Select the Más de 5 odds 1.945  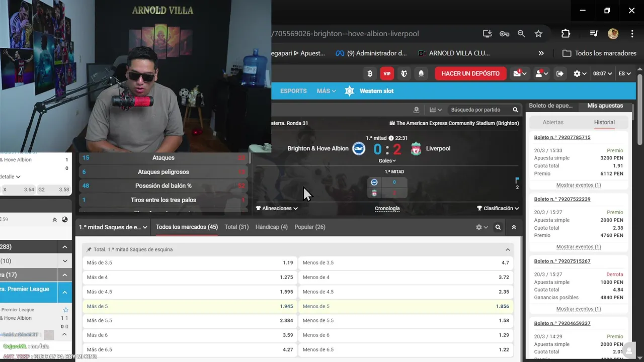click(190, 306)
